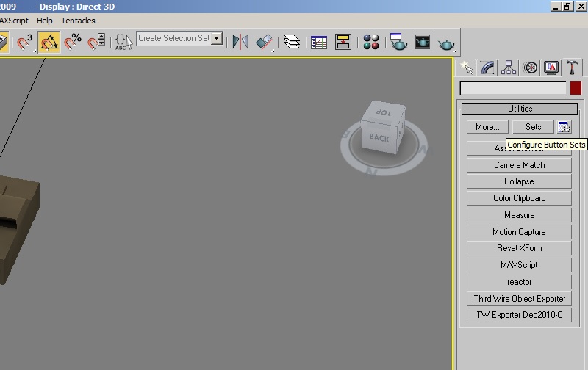
Task: Open the Configure Button Sets icon
Action: click(x=564, y=127)
